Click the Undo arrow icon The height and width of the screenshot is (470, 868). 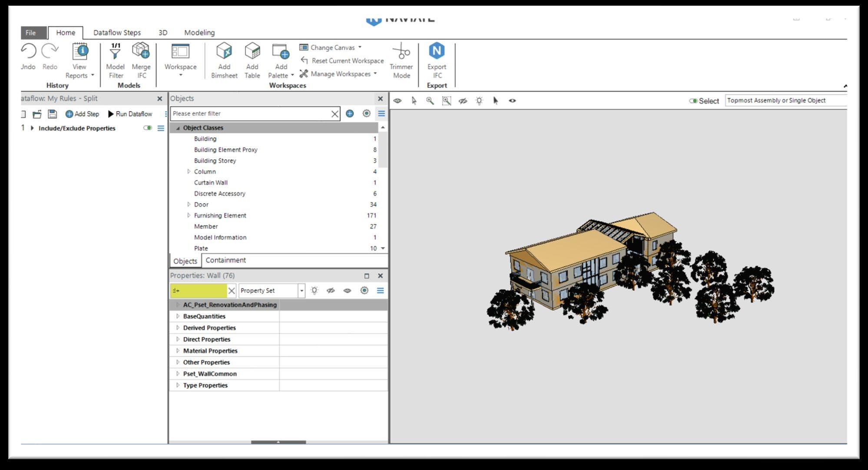pos(29,51)
